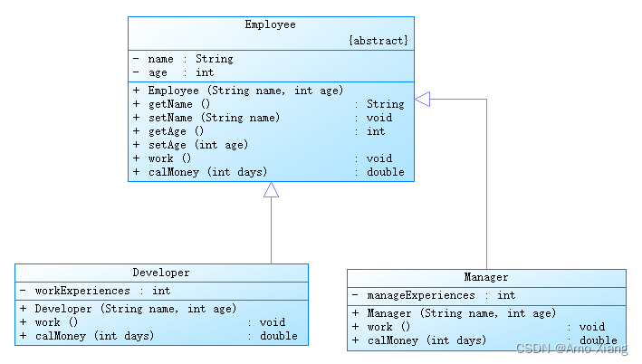Select the 'age : int' attribute in Employee
642x364 pixels.
pos(173,72)
